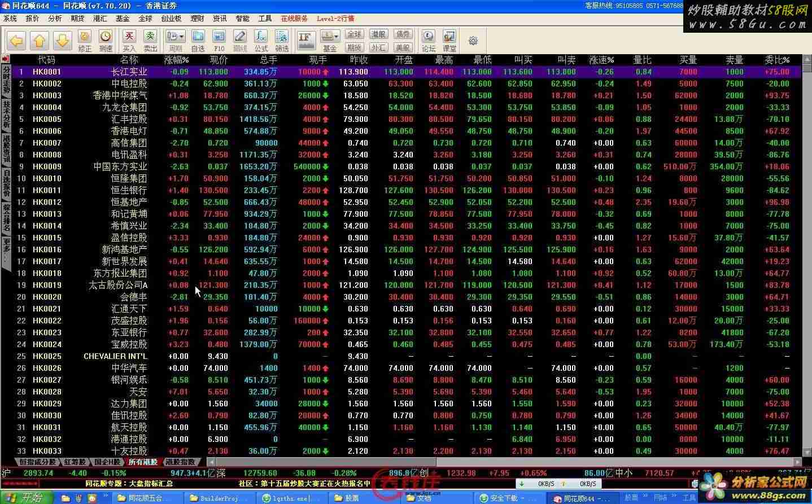Image resolution: width=812 pixels, height=504 pixels.
Task: Open the 测速 speed test tool
Action: pos(106,41)
